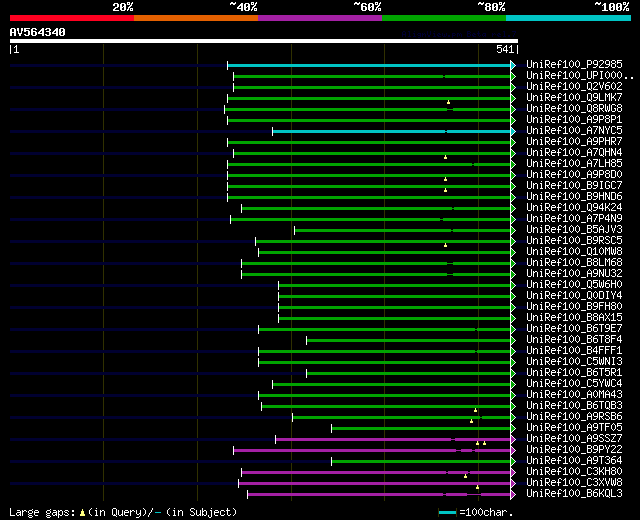Click the cyan ~100% identity legend segment
The width and height of the screenshot is (640, 520).
pyautogui.click(x=568, y=18)
